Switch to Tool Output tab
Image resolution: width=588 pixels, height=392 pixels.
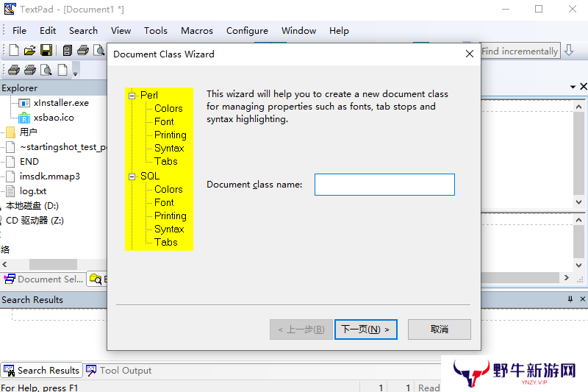pyautogui.click(x=118, y=371)
